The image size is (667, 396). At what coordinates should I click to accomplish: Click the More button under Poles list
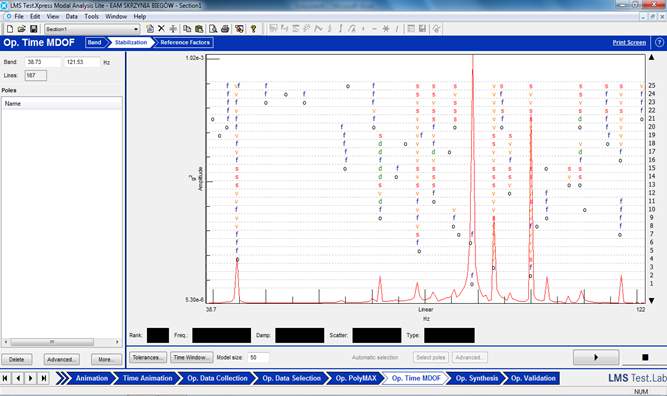pos(105,359)
